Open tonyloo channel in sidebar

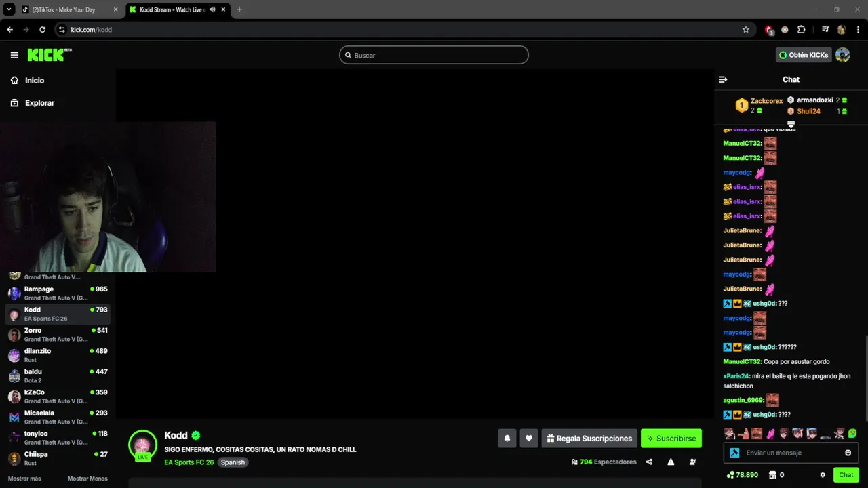click(58, 438)
